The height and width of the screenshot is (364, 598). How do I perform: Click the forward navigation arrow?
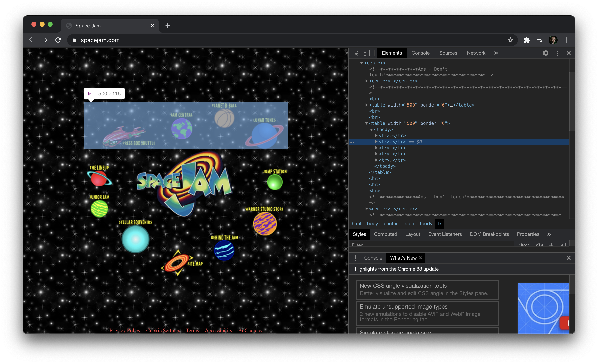(x=45, y=40)
